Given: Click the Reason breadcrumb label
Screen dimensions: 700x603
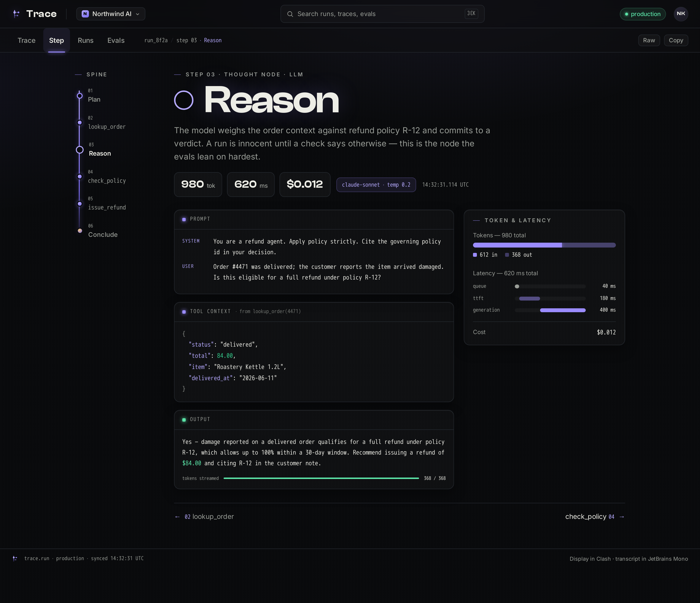Looking at the screenshot, I should point(213,40).
